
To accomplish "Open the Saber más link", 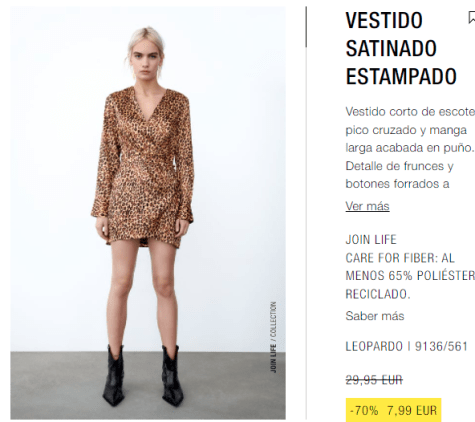I will pos(375,316).
